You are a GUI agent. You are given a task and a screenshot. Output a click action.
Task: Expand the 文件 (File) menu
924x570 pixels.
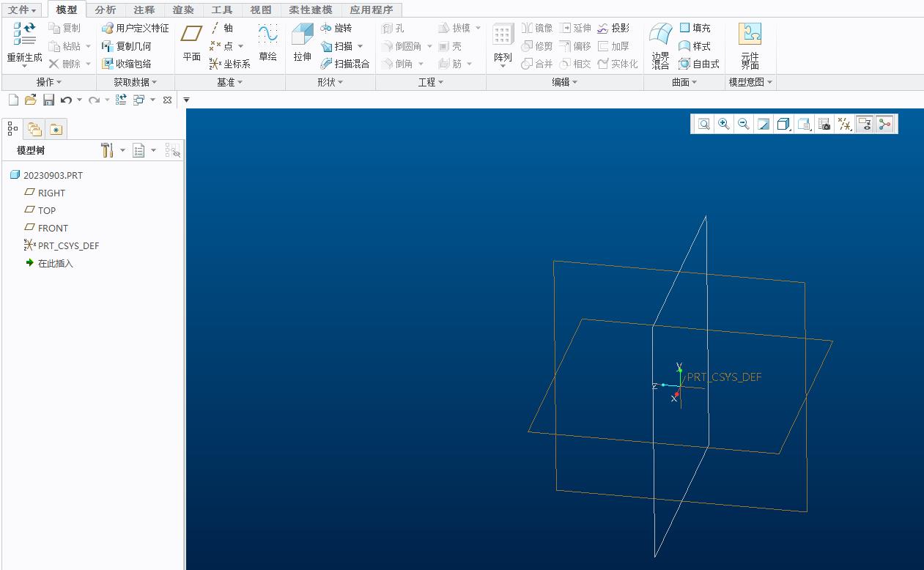pos(22,10)
